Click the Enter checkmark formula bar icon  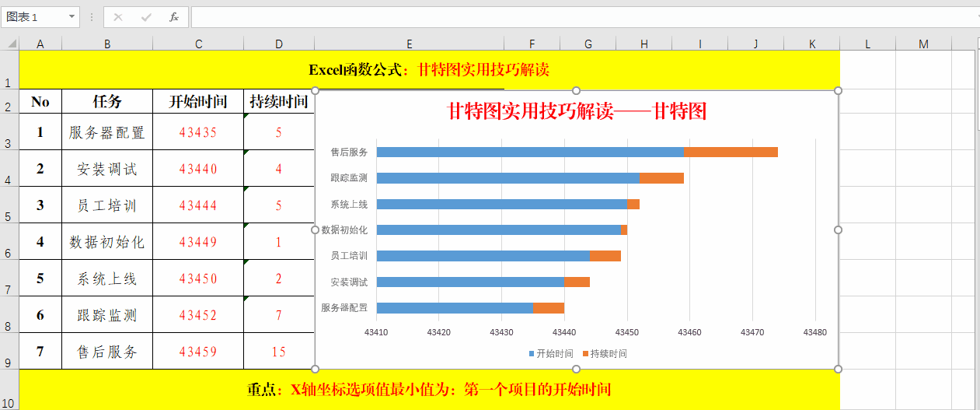146,16
